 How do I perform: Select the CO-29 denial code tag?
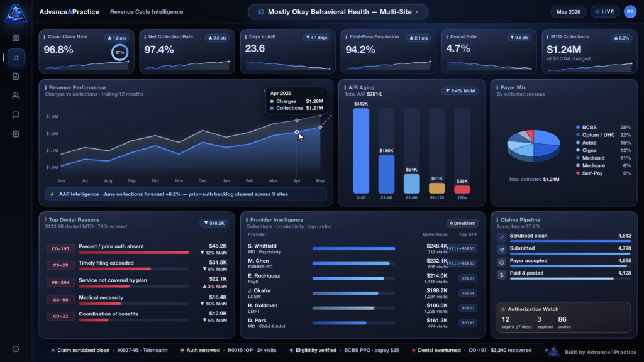click(60, 265)
